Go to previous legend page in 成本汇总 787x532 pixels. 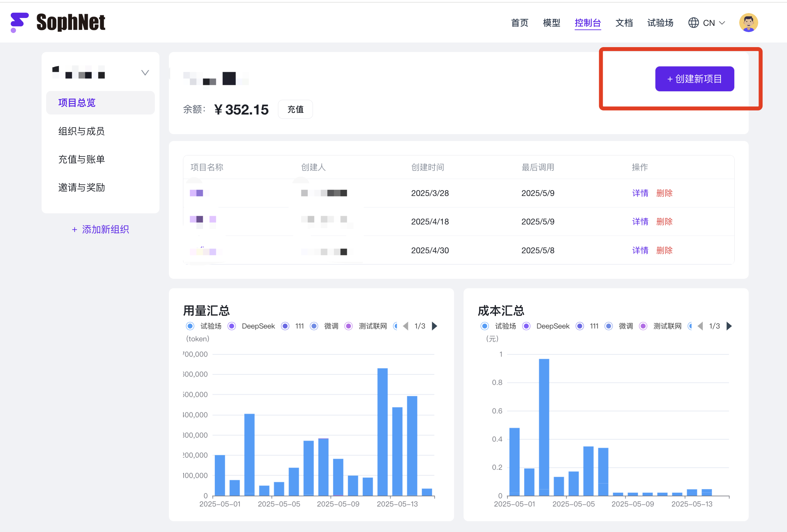click(x=700, y=326)
